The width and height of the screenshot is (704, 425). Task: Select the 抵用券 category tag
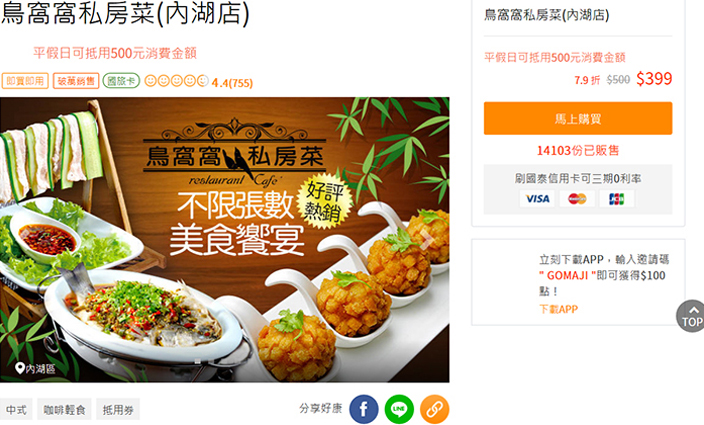tap(118, 409)
